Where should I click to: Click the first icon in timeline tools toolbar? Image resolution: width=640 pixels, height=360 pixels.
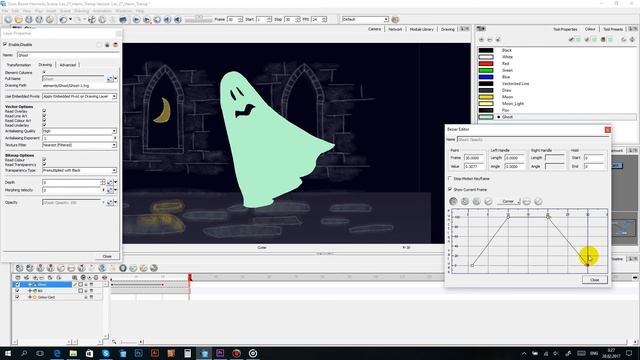(x=19, y=268)
